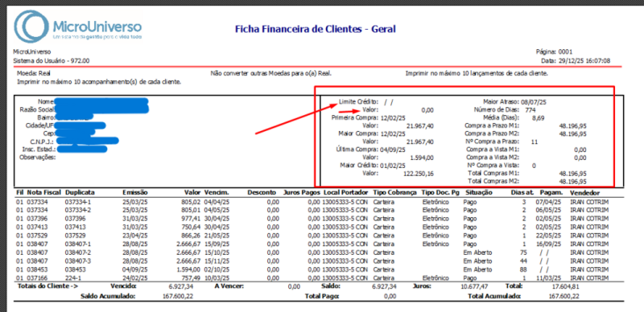Click the Tipo Cobrança column header

394,192
